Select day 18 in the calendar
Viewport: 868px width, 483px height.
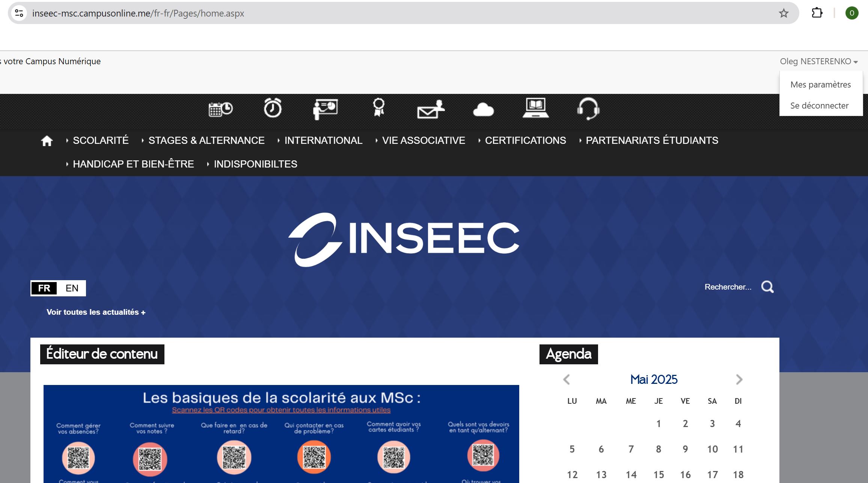(x=738, y=475)
